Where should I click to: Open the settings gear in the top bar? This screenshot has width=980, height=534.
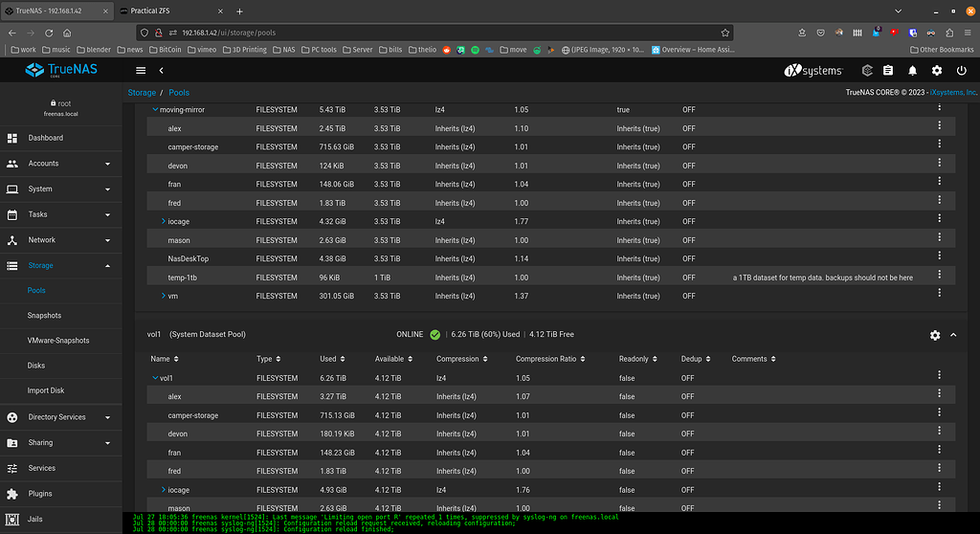tap(936, 70)
